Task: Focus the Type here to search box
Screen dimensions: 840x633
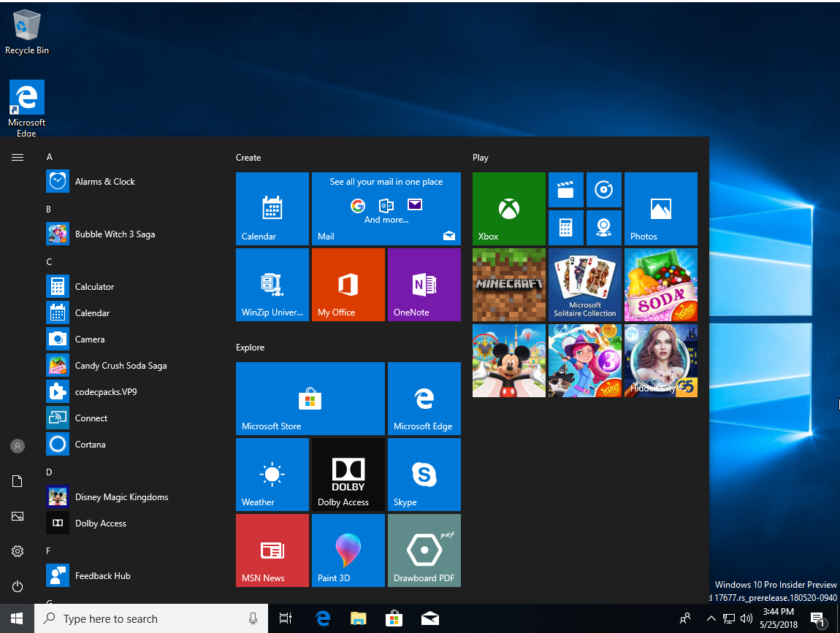Action: pyautogui.click(x=151, y=618)
